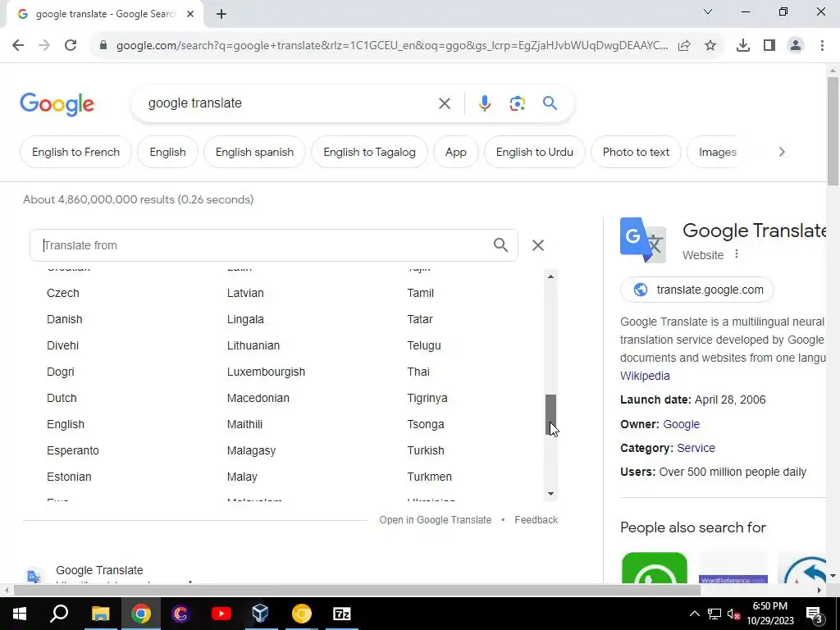Choose Macedonian from language list
Screen dimensions: 840x630
tap(258, 398)
